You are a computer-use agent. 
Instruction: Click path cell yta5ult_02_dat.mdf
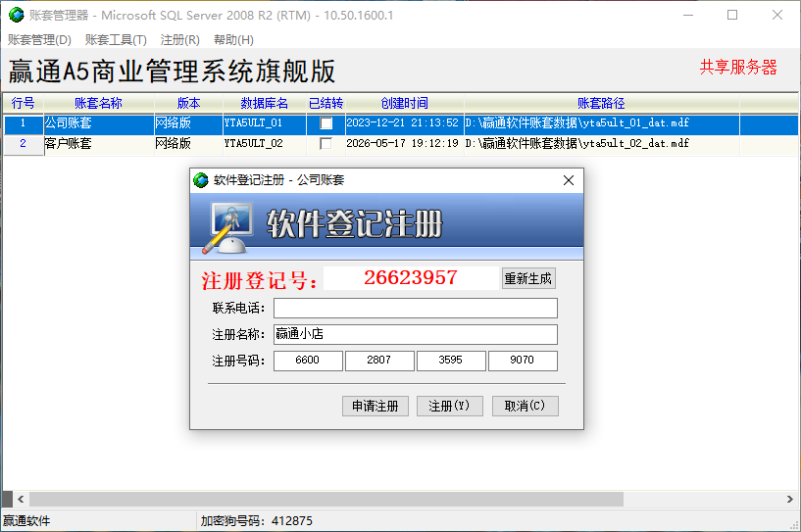pyautogui.click(x=601, y=143)
